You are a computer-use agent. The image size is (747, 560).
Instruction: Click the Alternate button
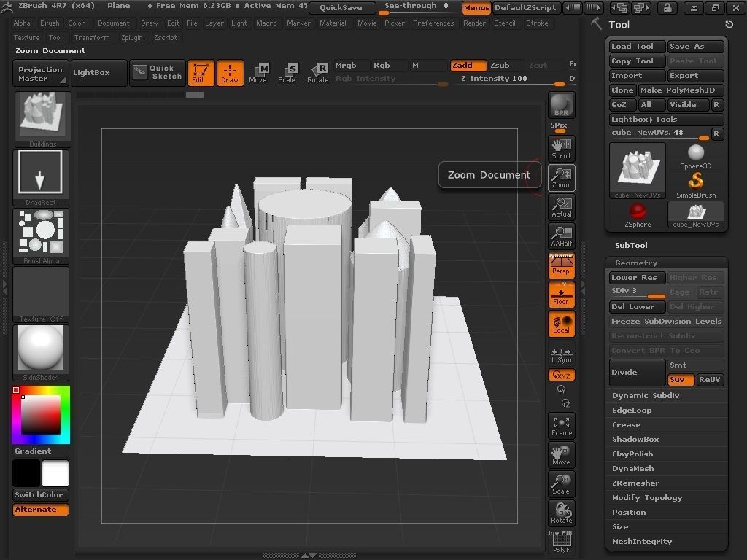pos(41,510)
